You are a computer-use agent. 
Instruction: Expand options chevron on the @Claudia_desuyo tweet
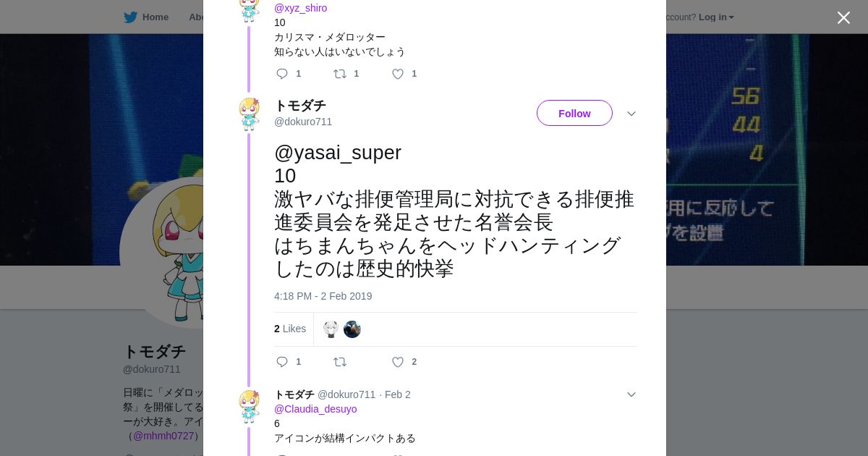[x=631, y=394]
